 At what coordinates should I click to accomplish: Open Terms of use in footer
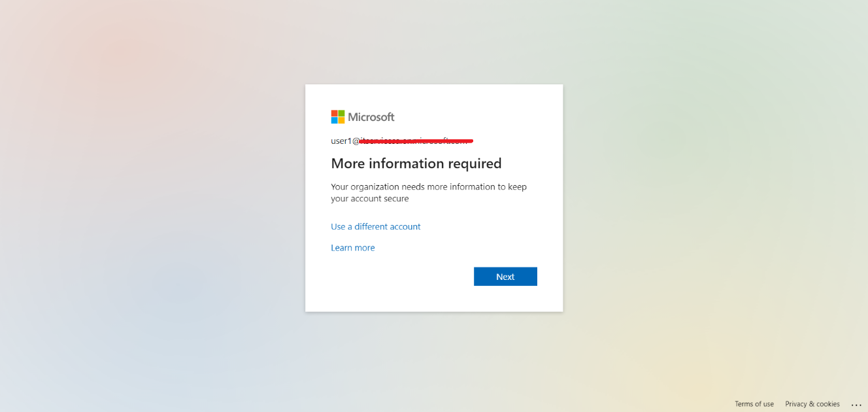(754, 404)
